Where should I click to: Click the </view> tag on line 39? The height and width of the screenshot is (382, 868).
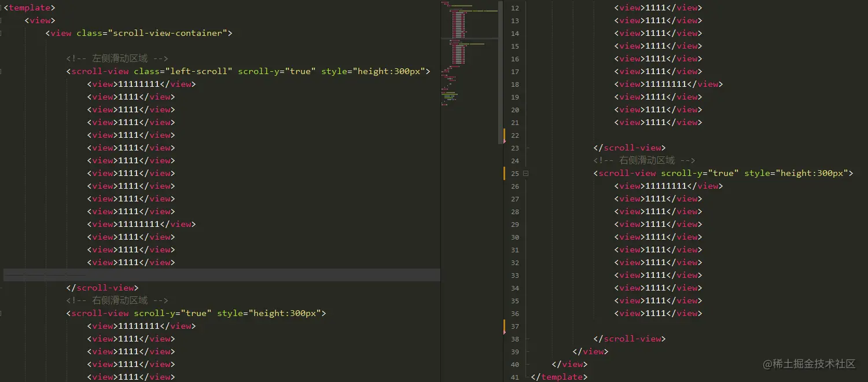coord(590,351)
